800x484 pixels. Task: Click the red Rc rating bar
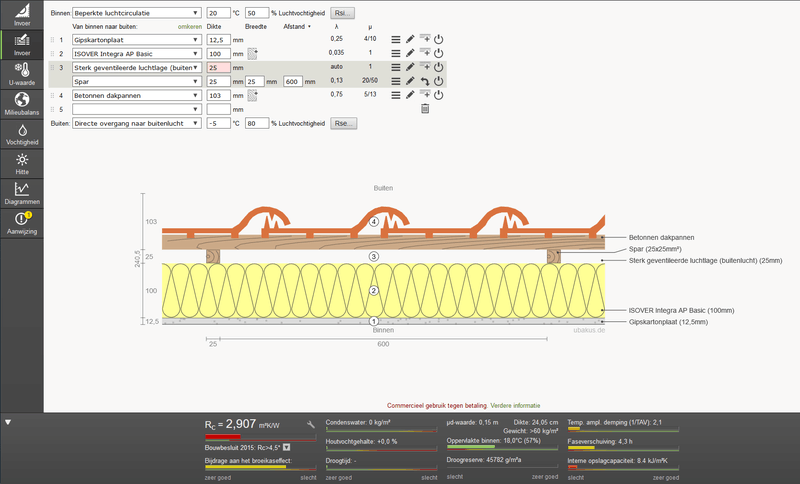point(222,437)
